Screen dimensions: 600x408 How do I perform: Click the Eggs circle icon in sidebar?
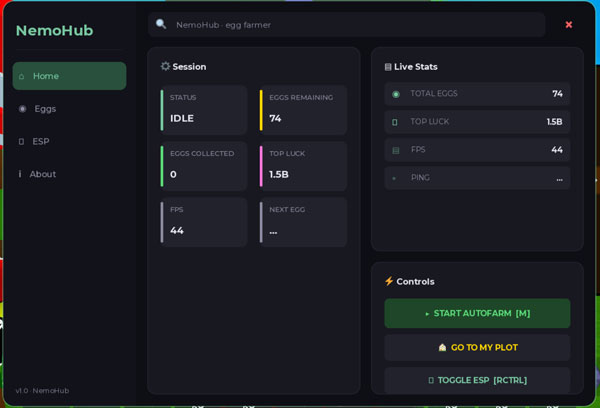[23, 109]
